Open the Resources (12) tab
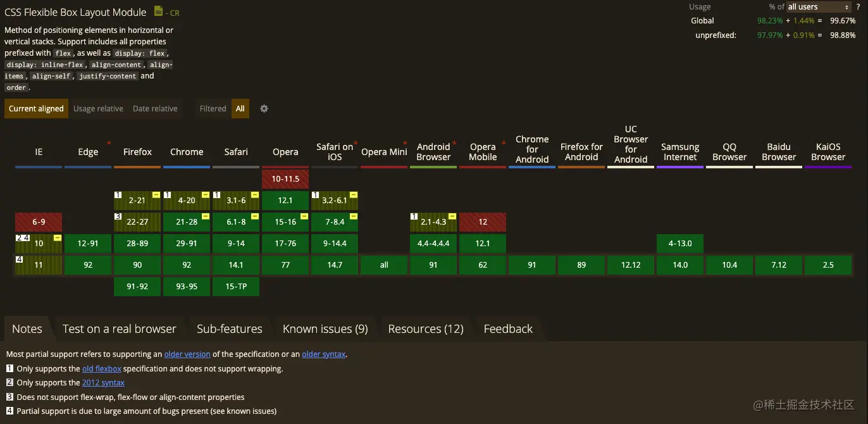The height and width of the screenshot is (424, 868). [x=426, y=328]
